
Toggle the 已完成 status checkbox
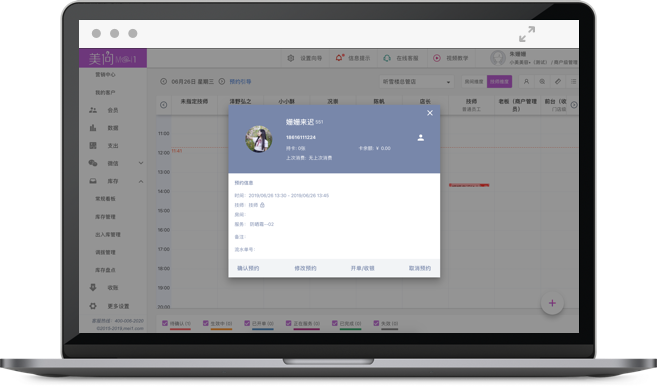334,323
